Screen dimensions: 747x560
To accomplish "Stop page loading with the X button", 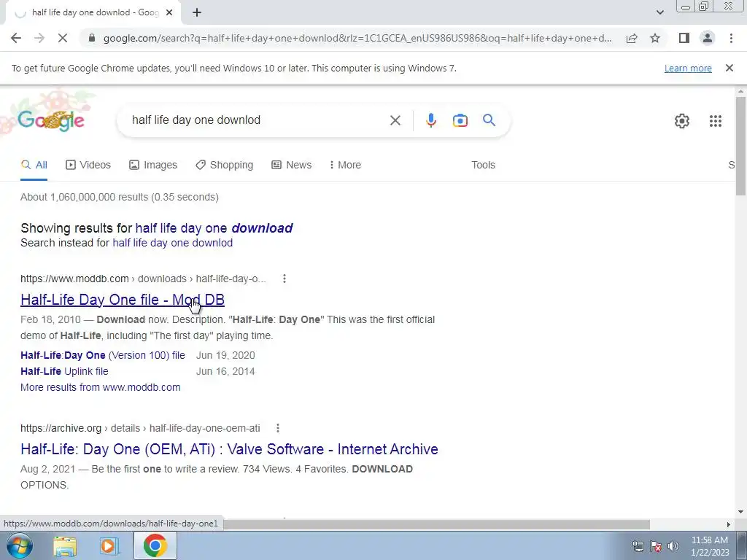I will 63,38.
